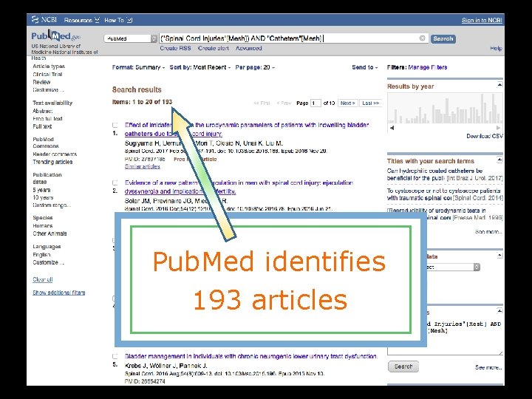Click Download CSV under the chart

(x=485, y=136)
